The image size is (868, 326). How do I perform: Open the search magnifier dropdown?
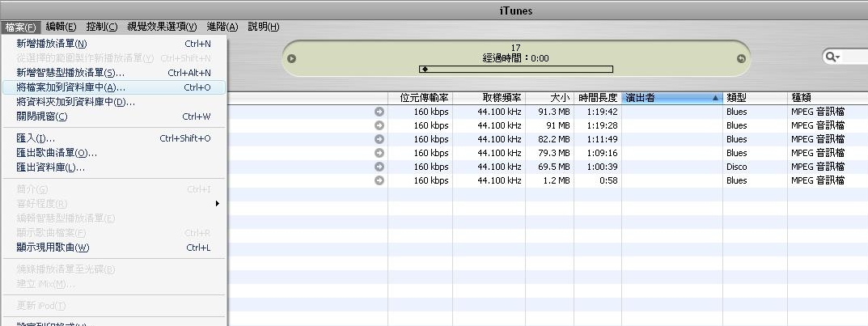pos(832,57)
